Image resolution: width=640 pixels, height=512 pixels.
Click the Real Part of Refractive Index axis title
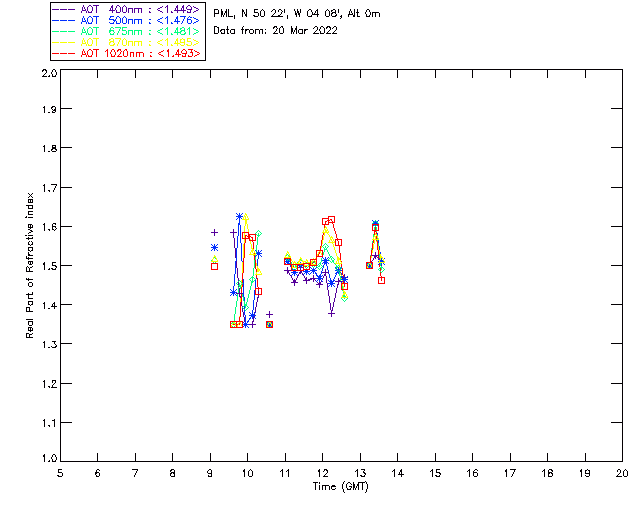(x=29, y=265)
